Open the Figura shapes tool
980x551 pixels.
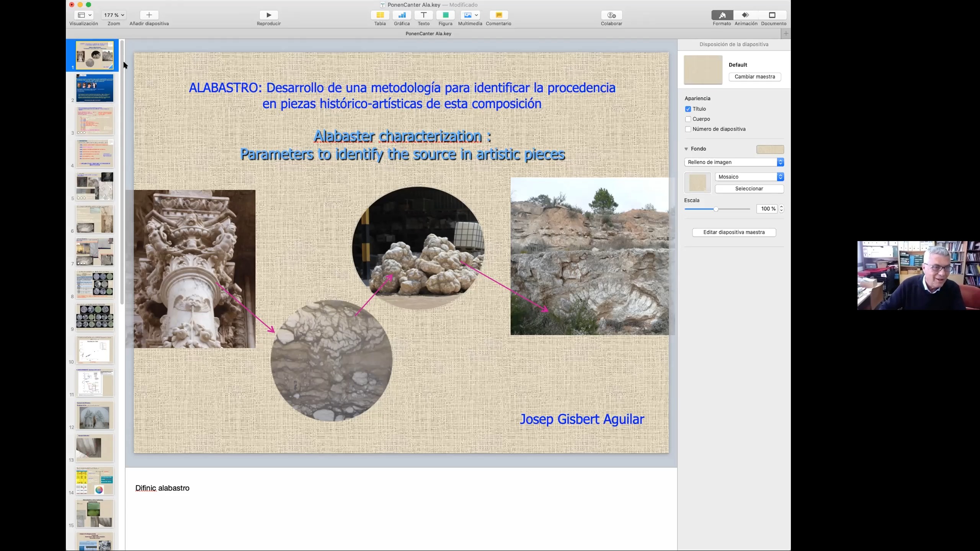click(x=445, y=15)
